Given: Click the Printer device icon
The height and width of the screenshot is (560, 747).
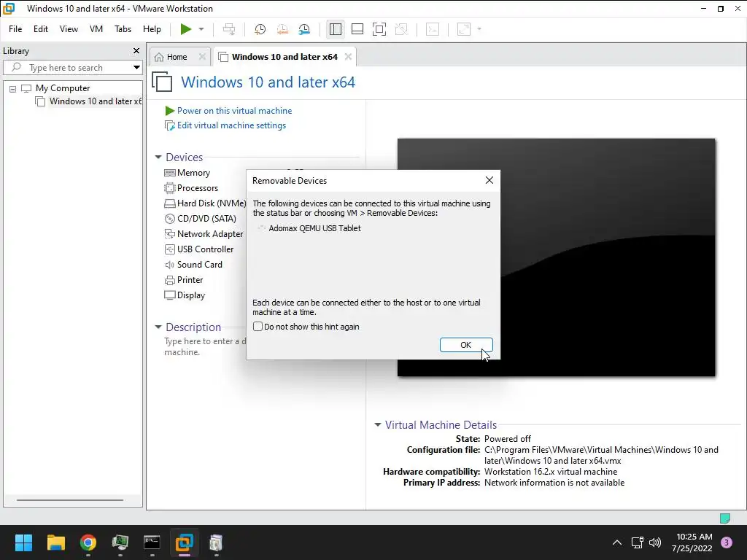Looking at the screenshot, I should click(169, 280).
